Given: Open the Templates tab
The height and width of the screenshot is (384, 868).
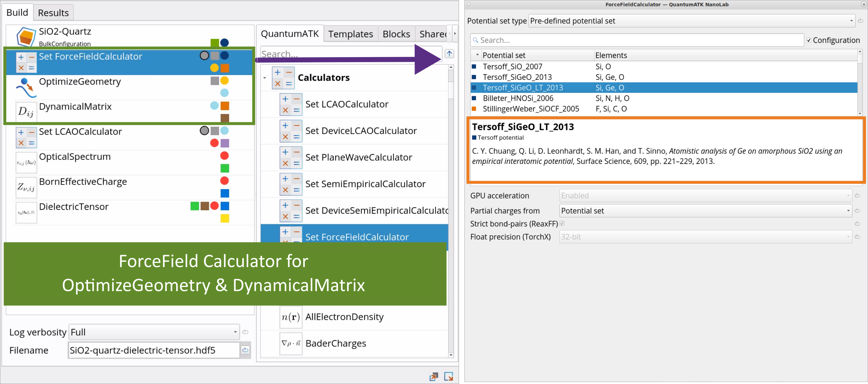Looking at the screenshot, I should (350, 34).
